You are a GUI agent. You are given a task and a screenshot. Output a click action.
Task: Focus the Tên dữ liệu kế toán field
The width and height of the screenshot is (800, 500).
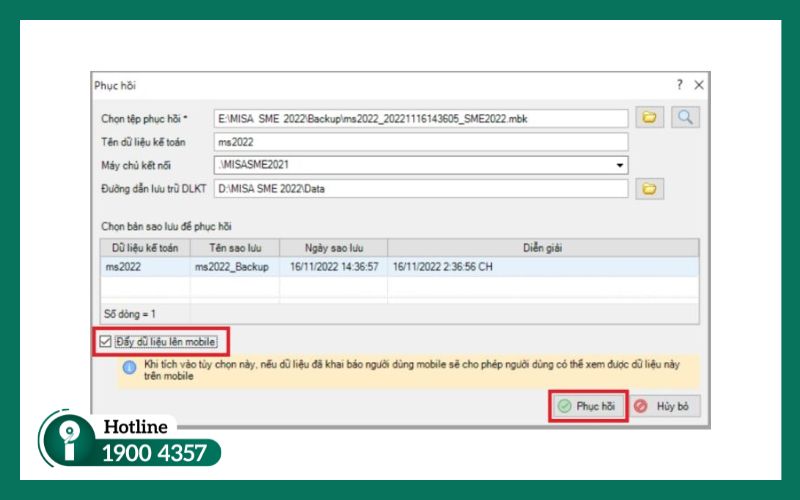pyautogui.click(x=420, y=142)
